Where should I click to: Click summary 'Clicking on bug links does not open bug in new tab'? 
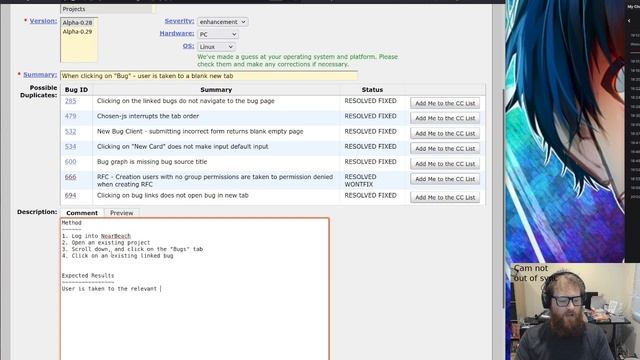click(173, 196)
